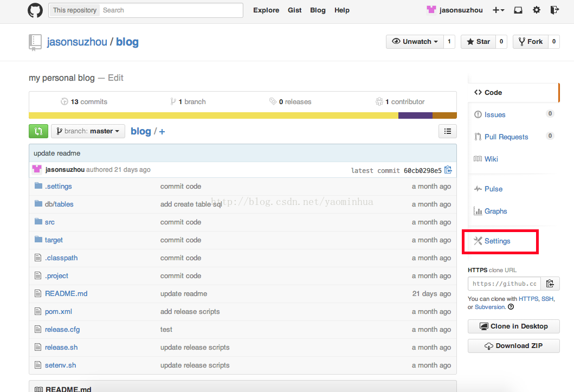574x392 pixels.
Task: Copy the latest commit SHA
Action: pos(448,170)
